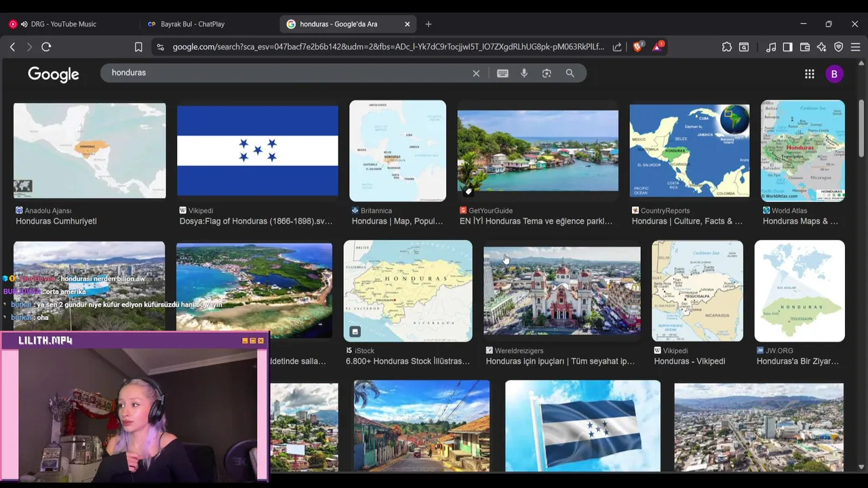Open the iStock yellow Honduras map image
Image resolution: width=868 pixels, height=488 pixels.
408,291
